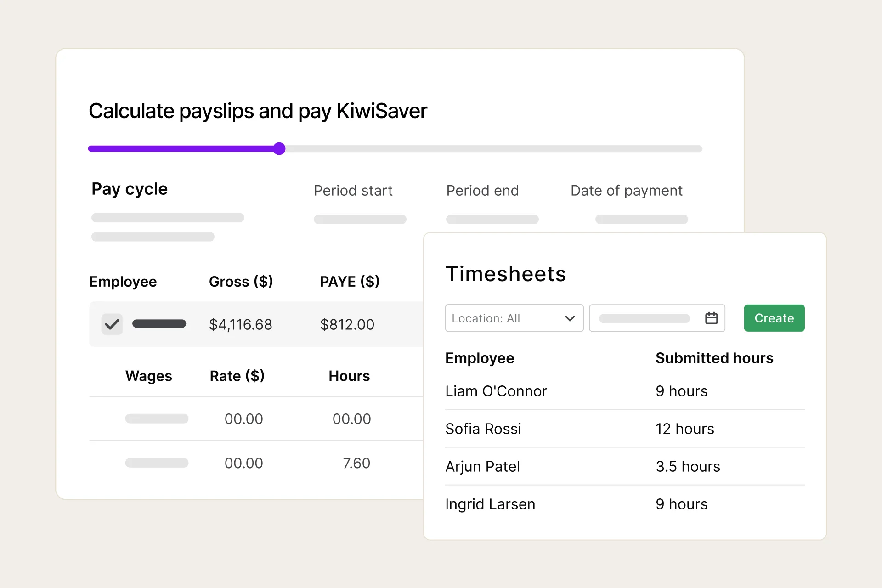
Task: Click the 3.5 hours value
Action: click(688, 467)
